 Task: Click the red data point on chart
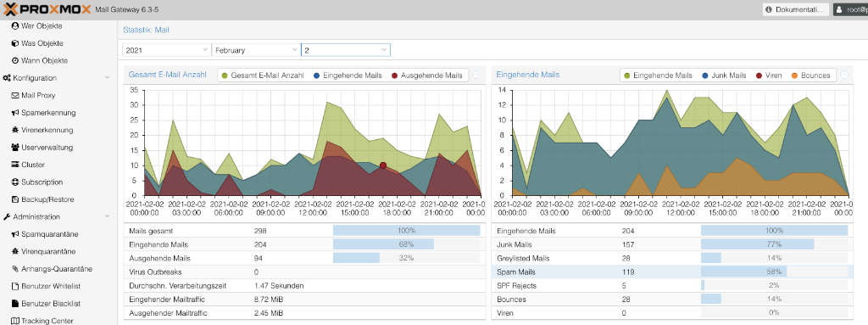click(382, 165)
